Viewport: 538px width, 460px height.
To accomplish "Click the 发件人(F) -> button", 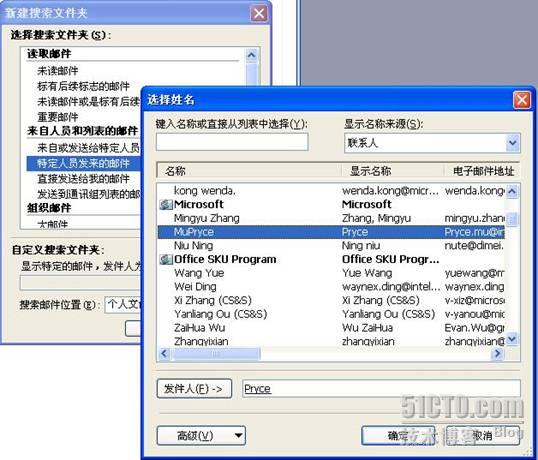I will [x=194, y=389].
